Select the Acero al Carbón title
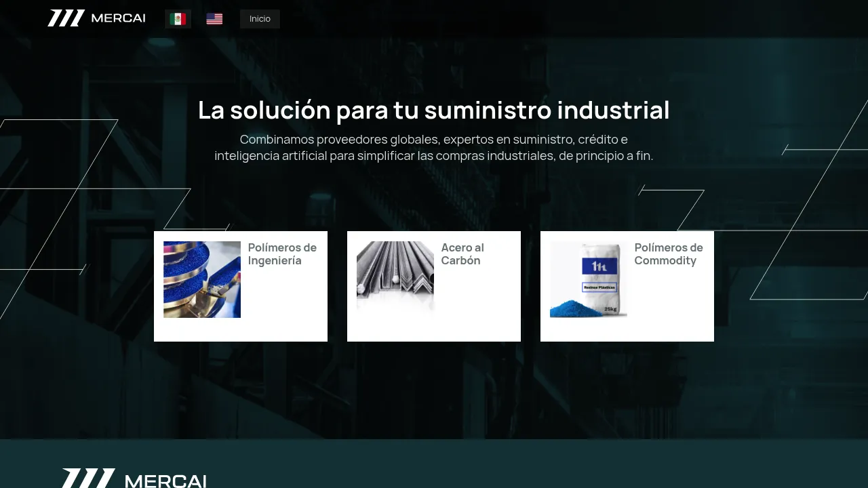This screenshot has width=868, height=488. coord(462,254)
